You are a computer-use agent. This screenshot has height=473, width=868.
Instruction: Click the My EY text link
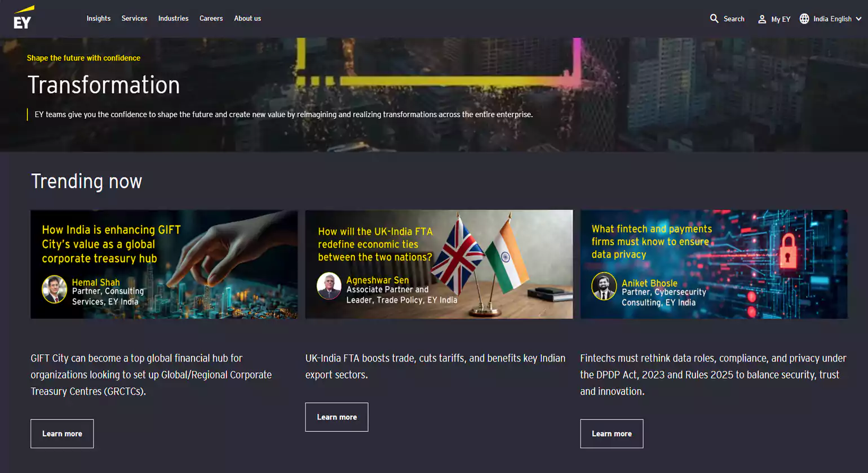click(781, 19)
